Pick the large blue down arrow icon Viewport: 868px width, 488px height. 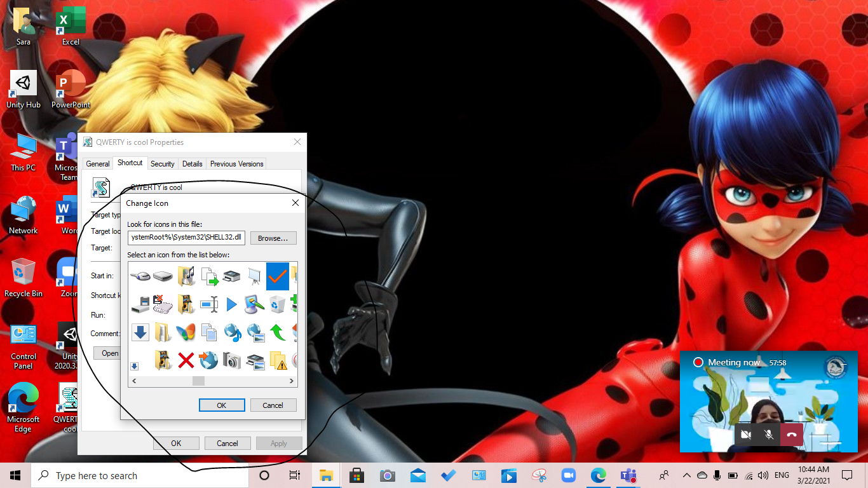pyautogui.click(x=140, y=332)
